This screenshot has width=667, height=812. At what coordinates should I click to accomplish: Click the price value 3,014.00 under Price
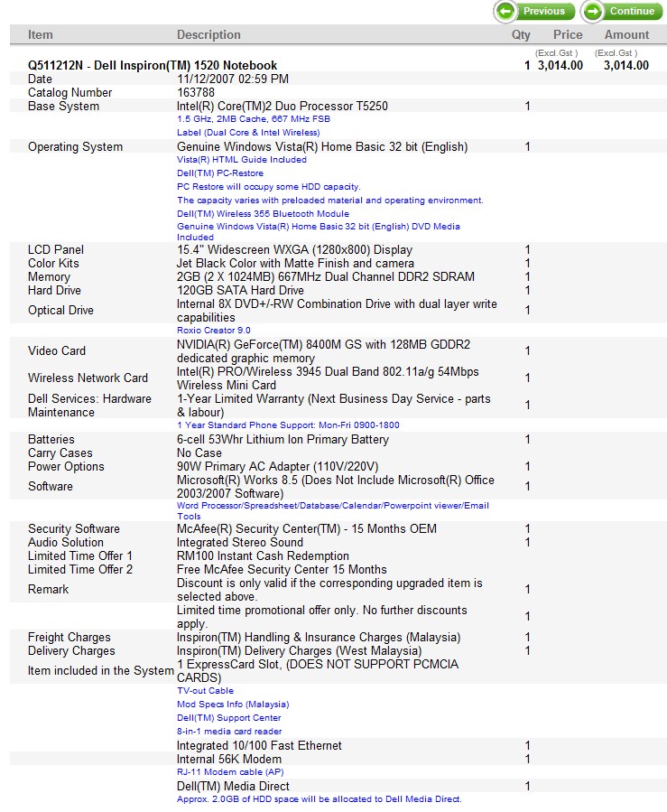pos(560,65)
